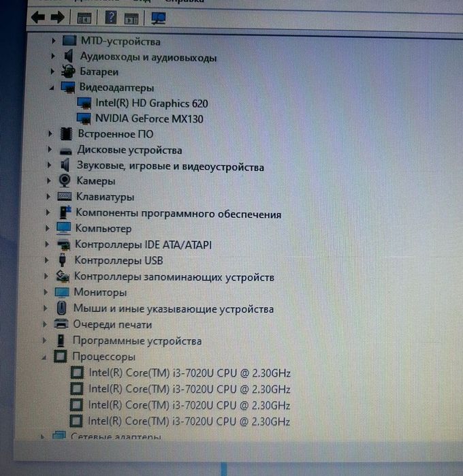Open Help via question mark toolbar icon
Viewport: 463px width, 476px height.
111,18
